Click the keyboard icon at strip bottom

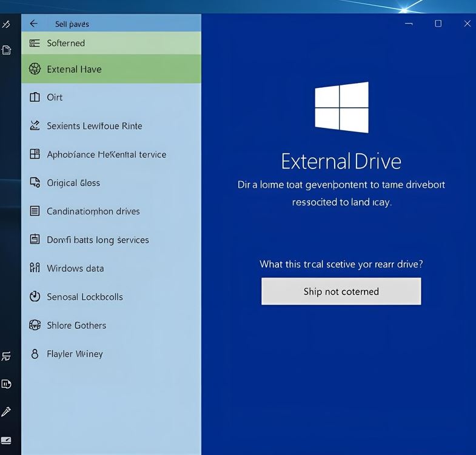pyautogui.click(x=6, y=440)
